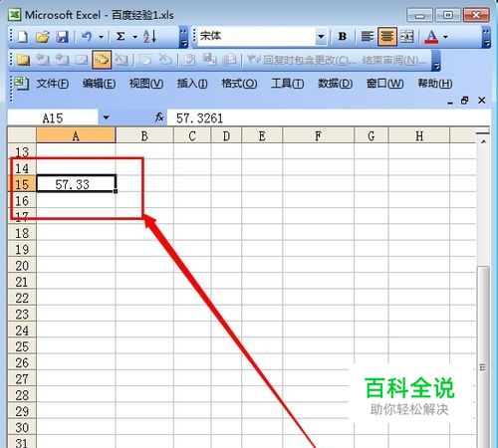Click the greyed show/hide comment icon
498x448 pixels.
click(x=82, y=60)
